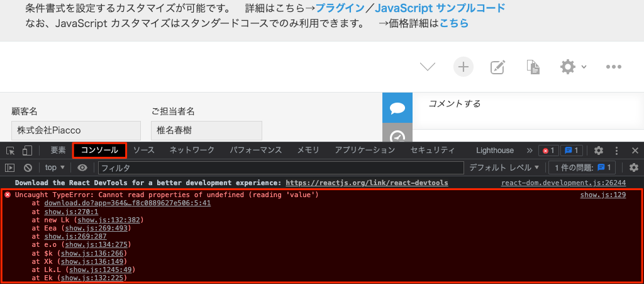Switch to the メモリ tab
Image resolution: width=644 pixels, height=284 pixels.
(x=308, y=151)
